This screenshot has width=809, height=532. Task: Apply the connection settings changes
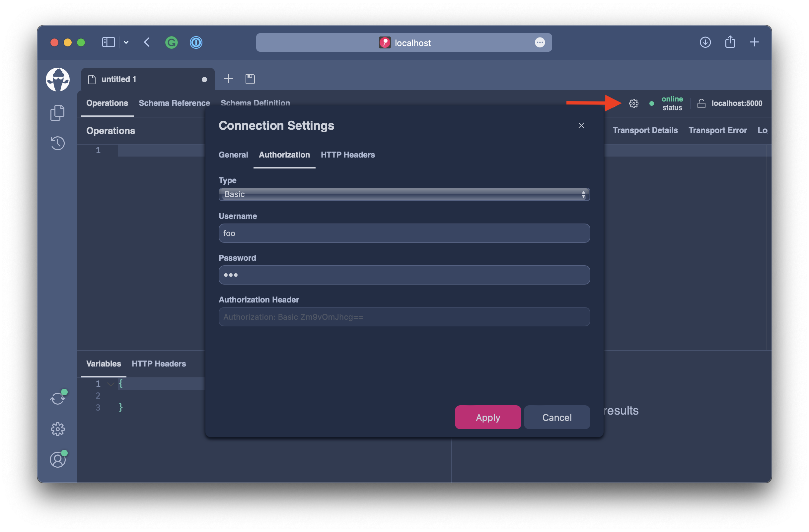click(x=486, y=417)
